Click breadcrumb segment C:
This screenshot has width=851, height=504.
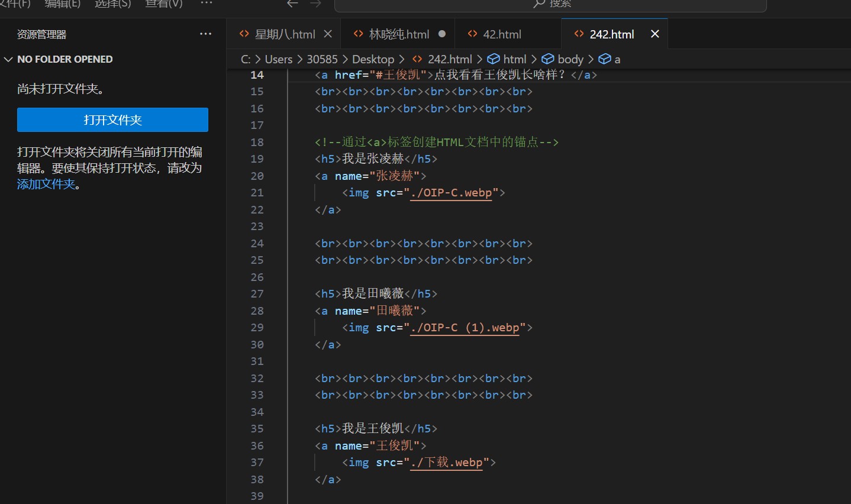click(x=246, y=59)
